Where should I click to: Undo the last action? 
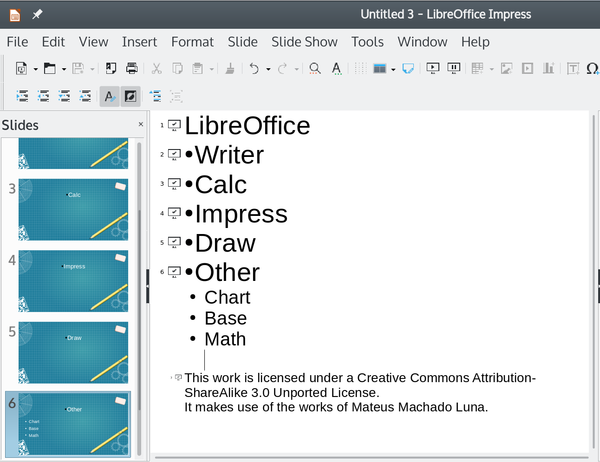[254, 69]
